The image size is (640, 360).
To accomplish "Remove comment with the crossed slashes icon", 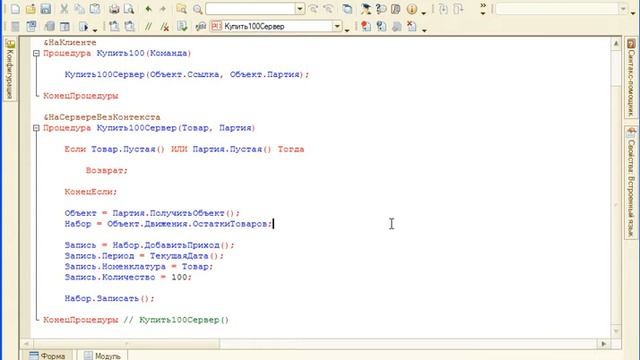I will pos(165,27).
